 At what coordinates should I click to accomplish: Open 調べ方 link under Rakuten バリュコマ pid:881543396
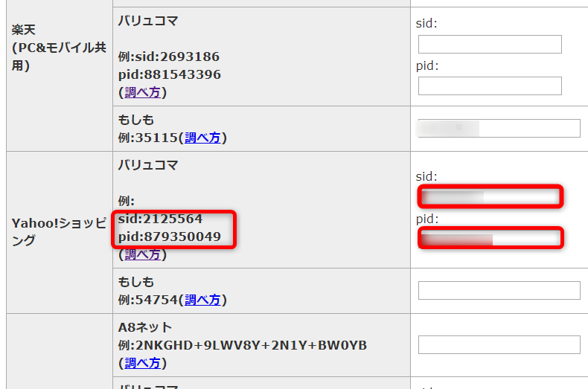[142, 92]
